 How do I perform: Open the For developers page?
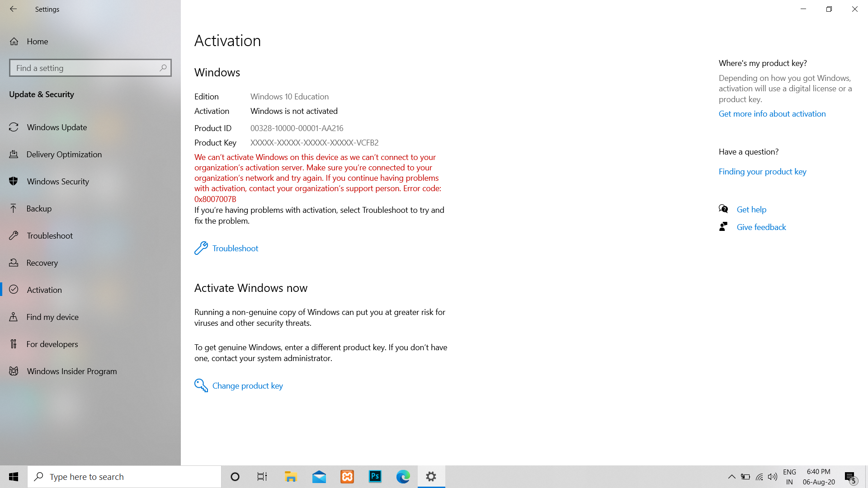[90, 344]
